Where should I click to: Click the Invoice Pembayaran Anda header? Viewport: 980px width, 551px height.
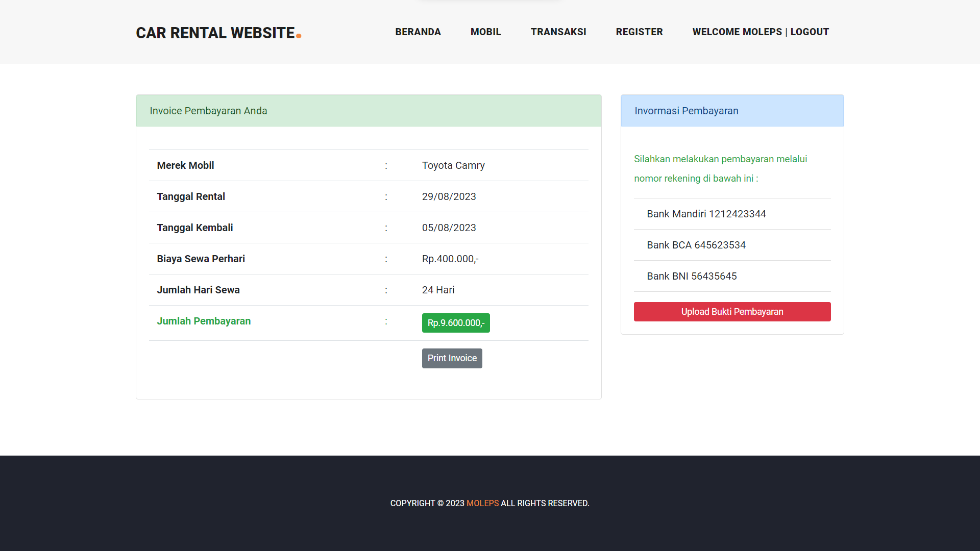pos(369,111)
